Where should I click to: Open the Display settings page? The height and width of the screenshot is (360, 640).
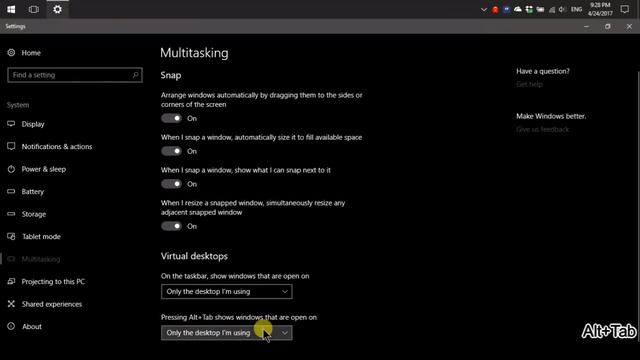[x=33, y=124]
